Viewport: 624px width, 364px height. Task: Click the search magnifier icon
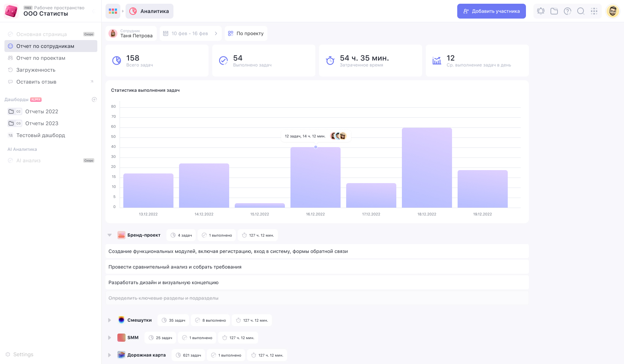click(x=581, y=11)
